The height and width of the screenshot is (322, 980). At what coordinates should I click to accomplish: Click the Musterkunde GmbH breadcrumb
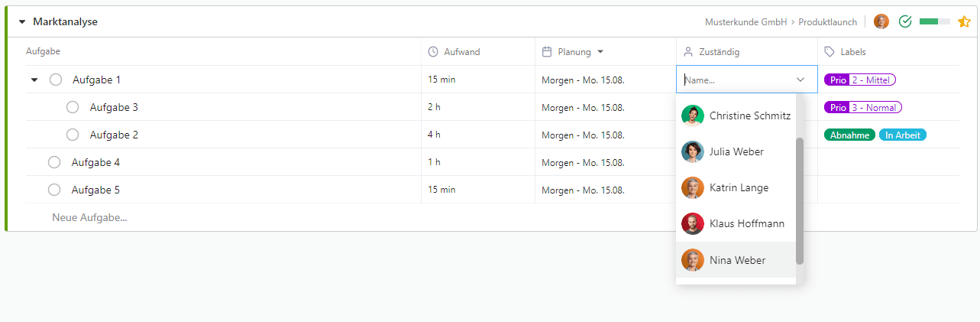pyautogui.click(x=746, y=22)
